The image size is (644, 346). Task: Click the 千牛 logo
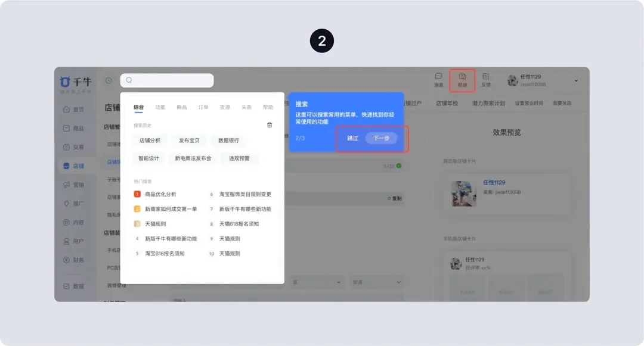(x=76, y=81)
